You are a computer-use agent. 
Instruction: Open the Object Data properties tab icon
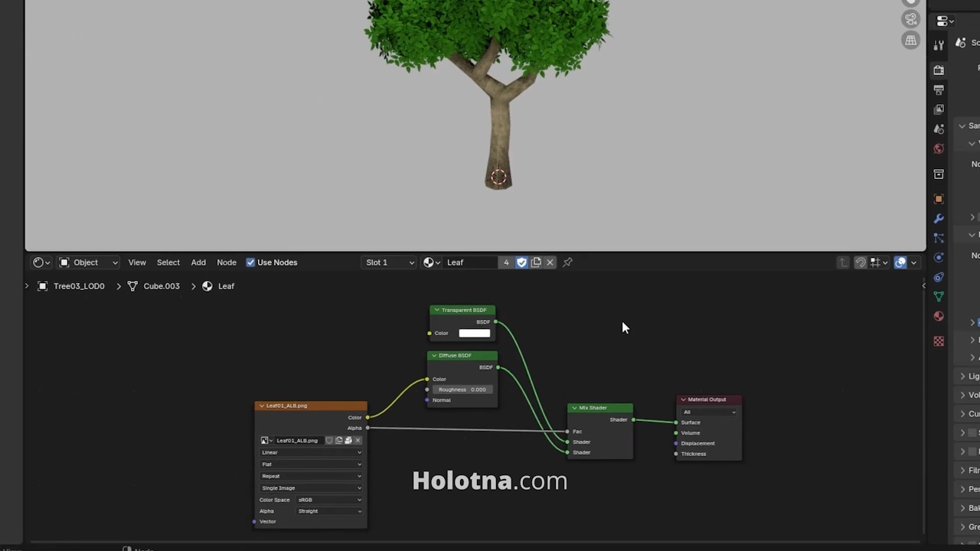tap(939, 297)
